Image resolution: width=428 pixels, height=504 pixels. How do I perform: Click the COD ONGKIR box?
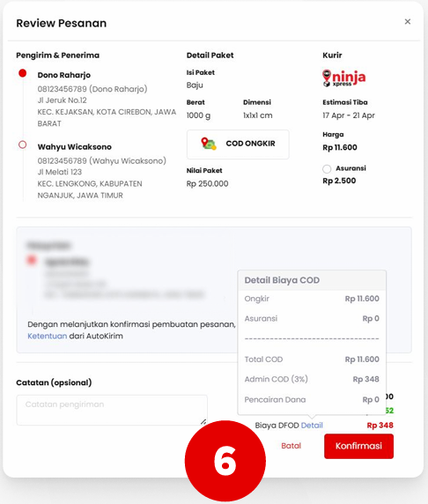(238, 145)
